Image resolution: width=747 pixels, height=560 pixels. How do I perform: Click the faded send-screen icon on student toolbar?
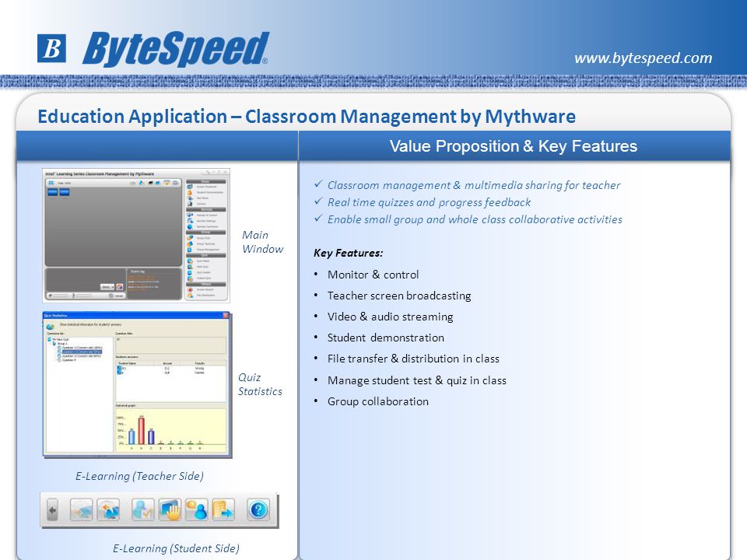tap(82, 510)
